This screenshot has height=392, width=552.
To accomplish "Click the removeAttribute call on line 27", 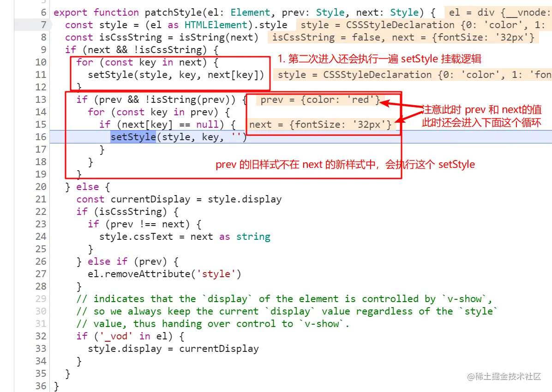I will 164,274.
